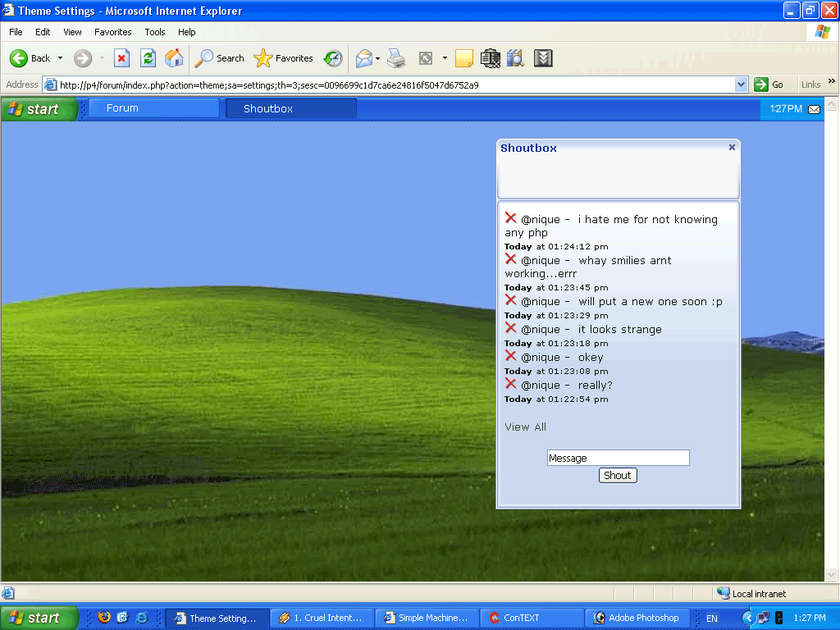This screenshot has height=630, width=840.
Task: Open the Back button history dropdown arrow
Action: 60,58
